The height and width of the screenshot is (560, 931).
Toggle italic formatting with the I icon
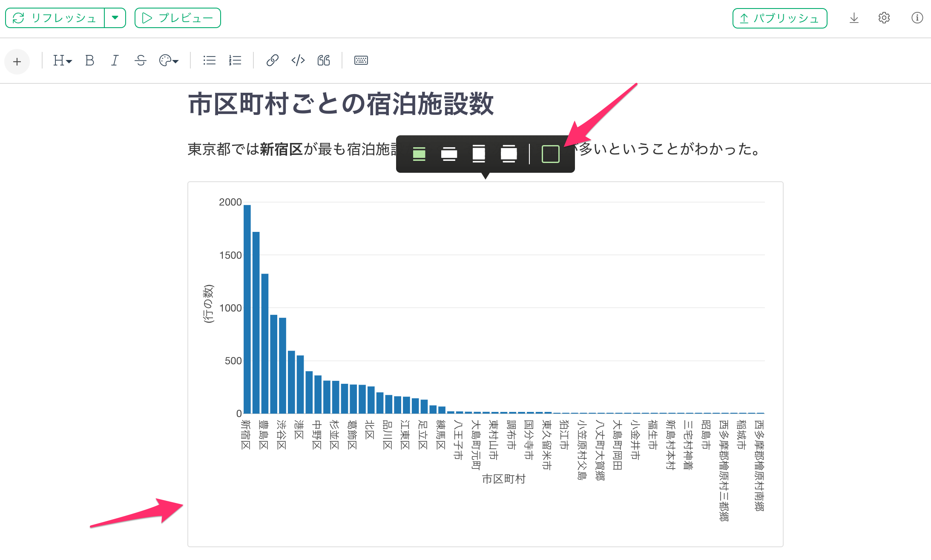pyautogui.click(x=115, y=60)
